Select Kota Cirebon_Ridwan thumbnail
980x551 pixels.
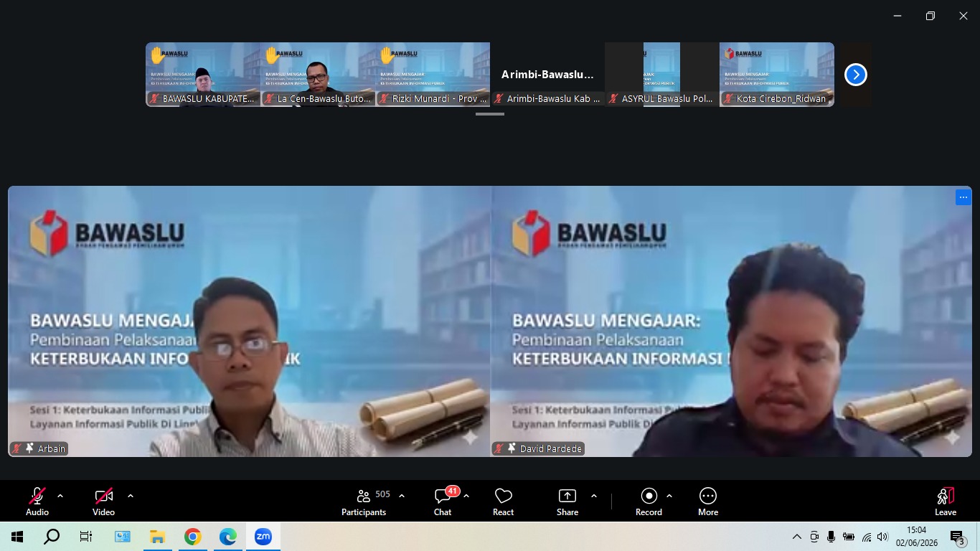pos(777,75)
